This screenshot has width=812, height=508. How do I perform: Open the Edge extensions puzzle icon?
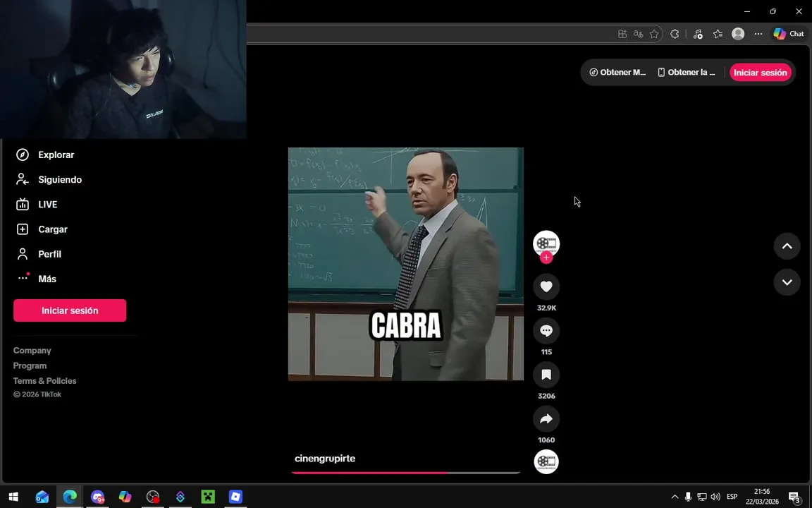click(675, 34)
